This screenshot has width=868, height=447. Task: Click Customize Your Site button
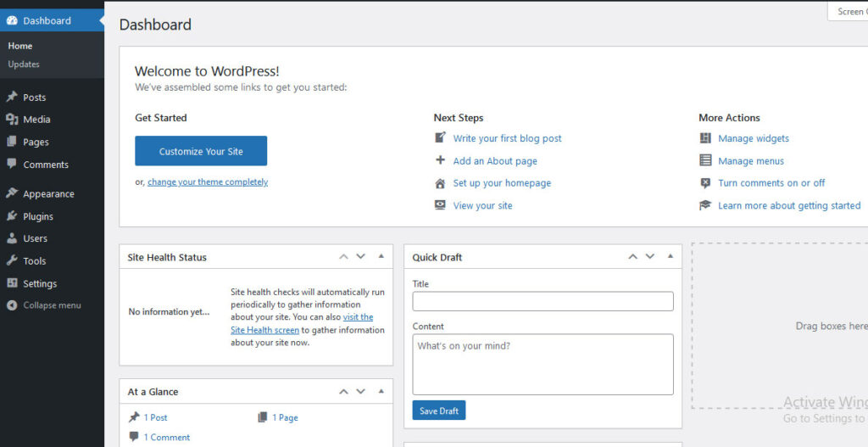click(201, 151)
